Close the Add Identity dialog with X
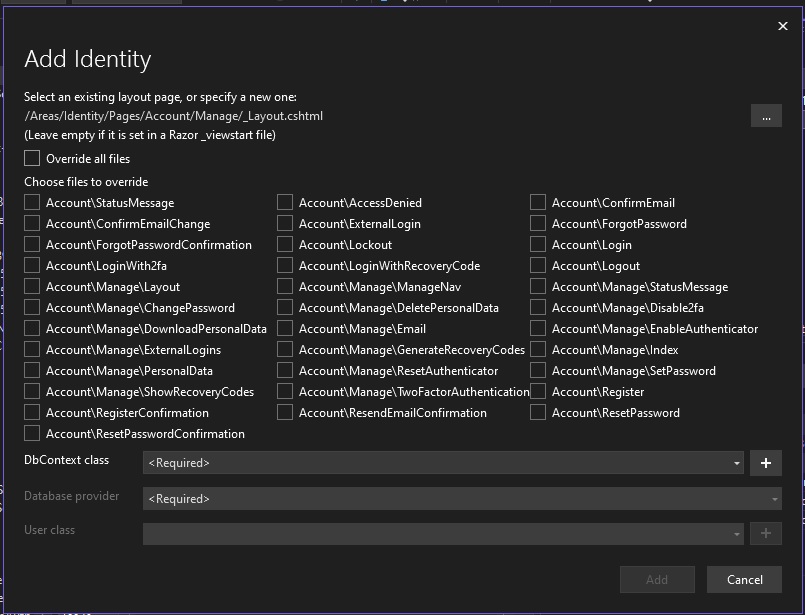The width and height of the screenshot is (805, 615). [782, 26]
